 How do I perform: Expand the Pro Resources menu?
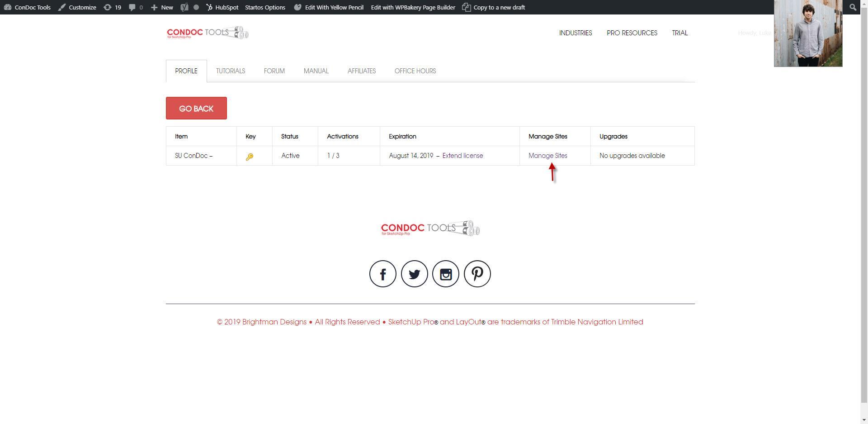coord(632,33)
